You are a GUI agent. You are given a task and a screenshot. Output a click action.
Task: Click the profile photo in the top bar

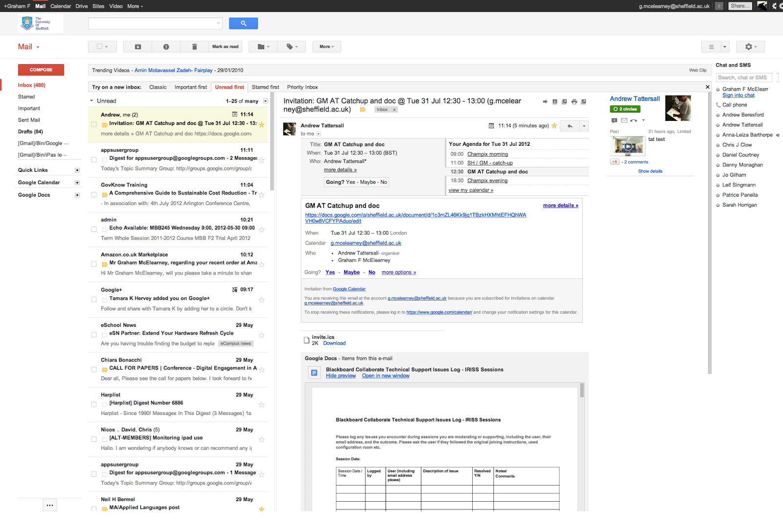tap(762, 6)
